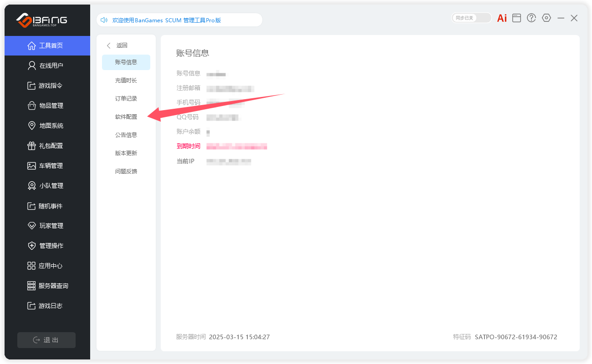Open the 在线用户 (Online Users) sidebar section
Image resolution: width=592 pixels, height=364 pixels.
[47, 65]
